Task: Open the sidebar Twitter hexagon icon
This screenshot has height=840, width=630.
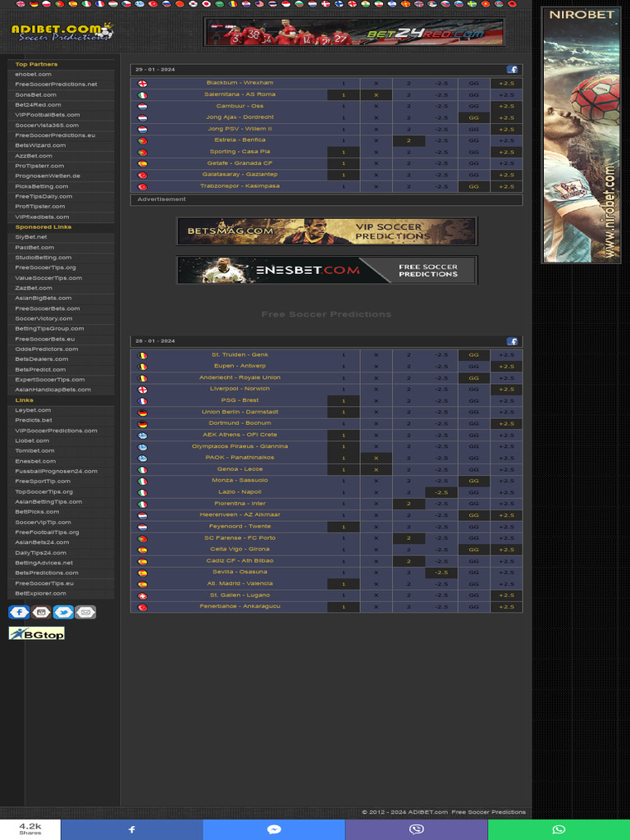Action: click(x=63, y=612)
